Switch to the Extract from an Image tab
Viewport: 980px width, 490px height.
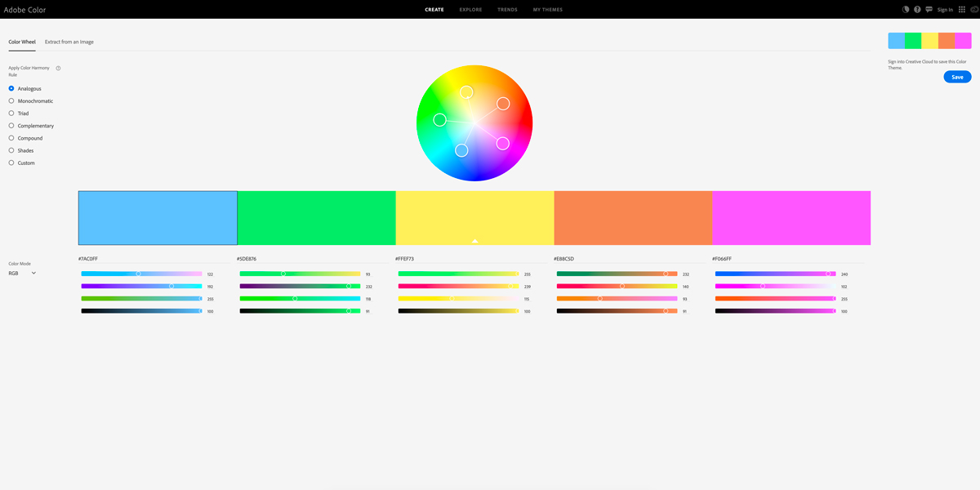click(x=69, y=41)
